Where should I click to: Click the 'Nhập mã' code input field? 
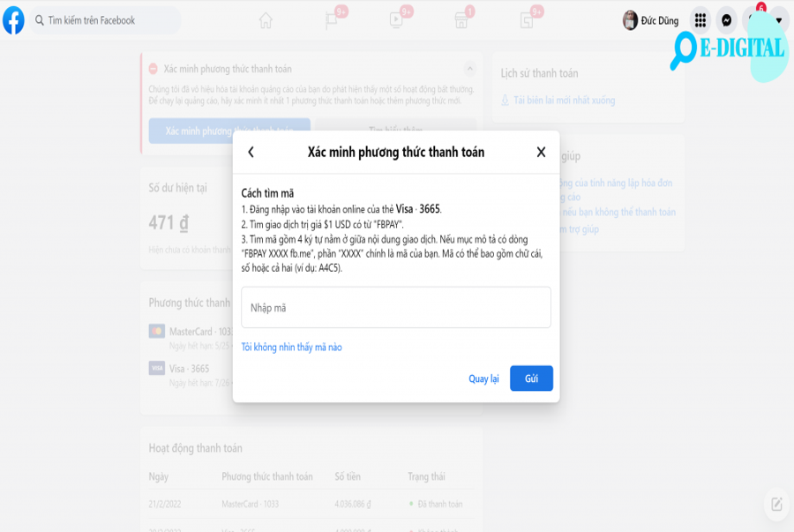click(396, 307)
